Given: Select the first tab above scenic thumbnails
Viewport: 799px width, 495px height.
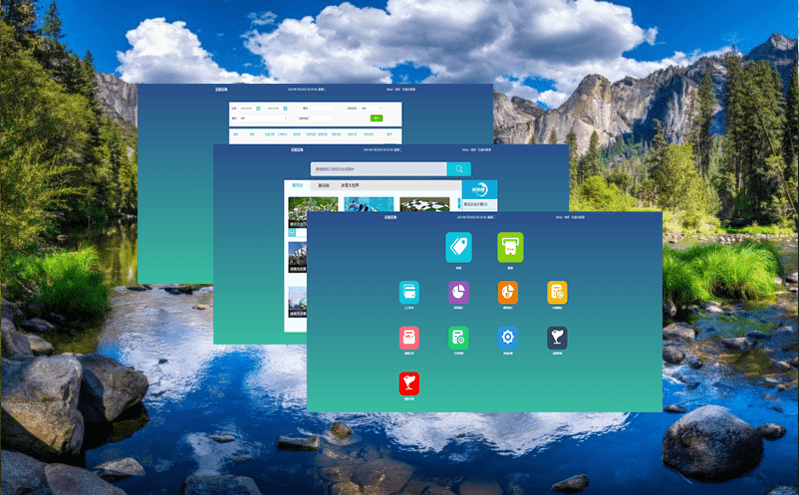Looking at the screenshot, I should click(297, 185).
